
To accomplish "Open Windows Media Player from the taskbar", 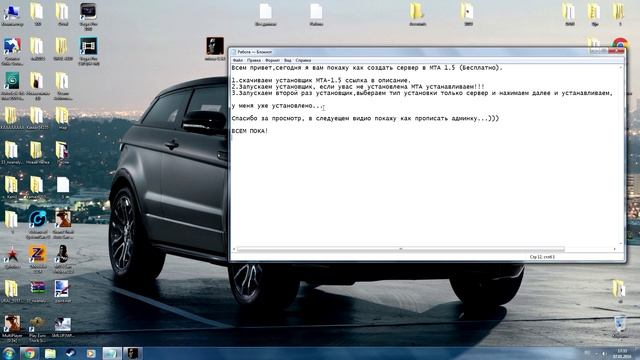I will point(91,353).
